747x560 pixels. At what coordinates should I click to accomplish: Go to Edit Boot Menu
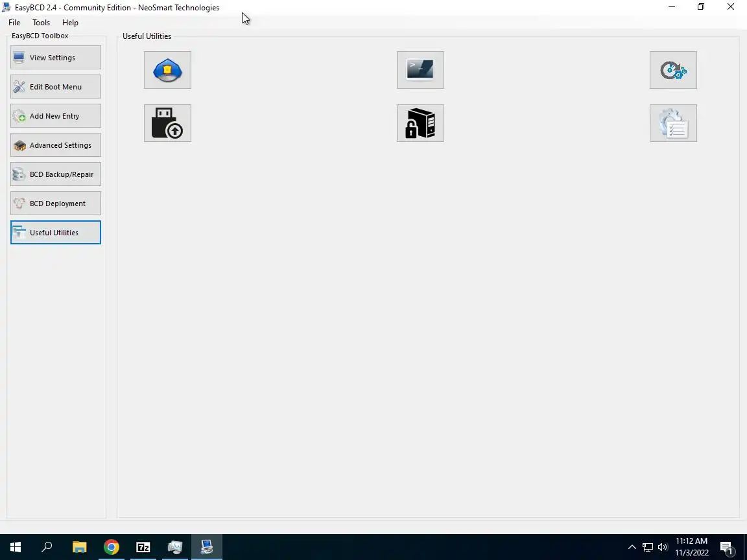pyautogui.click(x=56, y=87)
